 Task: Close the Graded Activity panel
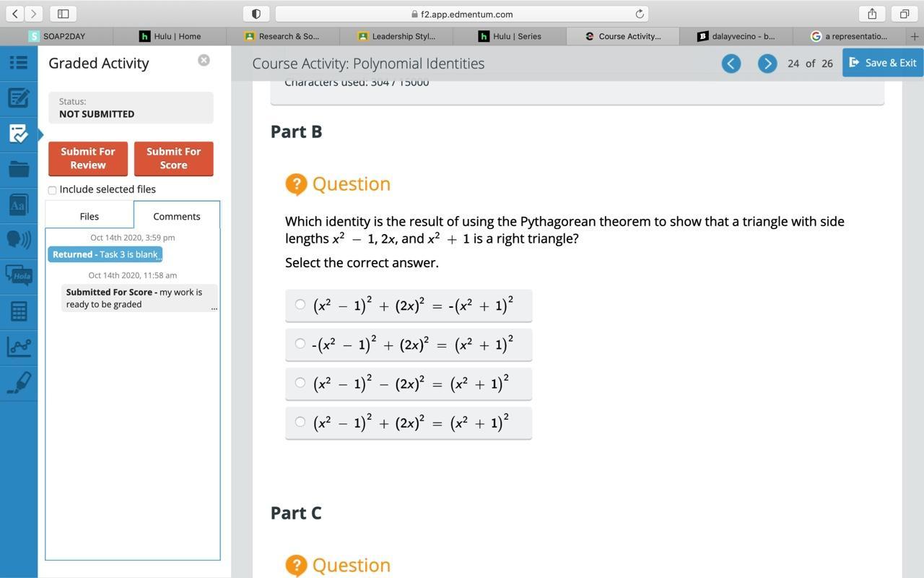point(204,61)
